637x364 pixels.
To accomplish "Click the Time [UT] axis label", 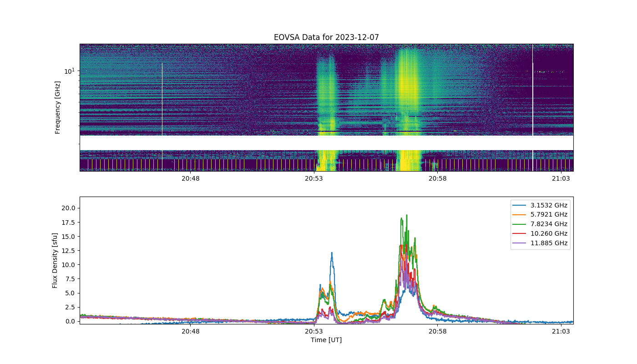I will [326, 340].
